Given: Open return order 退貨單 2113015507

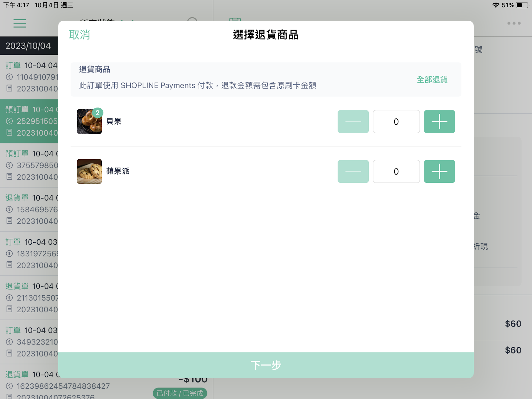Looking at the screenshot, I should 29,298.
